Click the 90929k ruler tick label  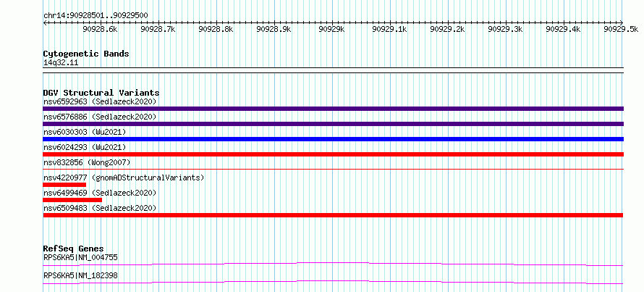(x=332, y=29)
